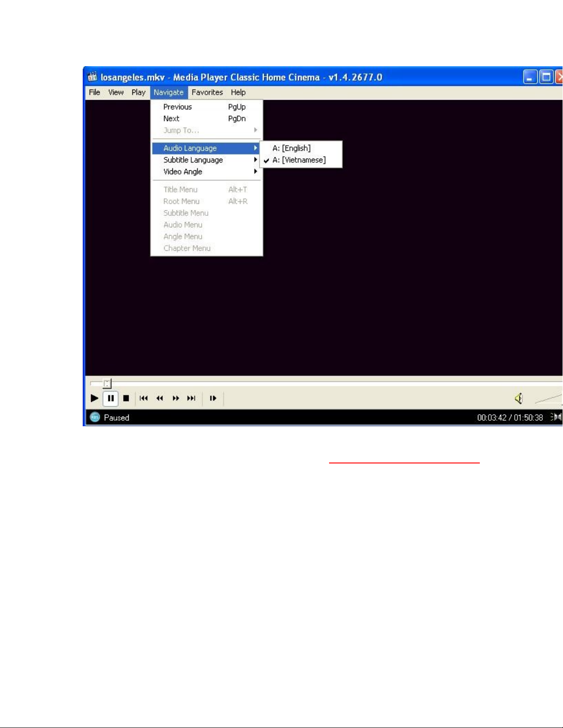Stop playback with the Stop button
Image resolution: width=563 pixels, height=728 pixels.
coord(126,398)
